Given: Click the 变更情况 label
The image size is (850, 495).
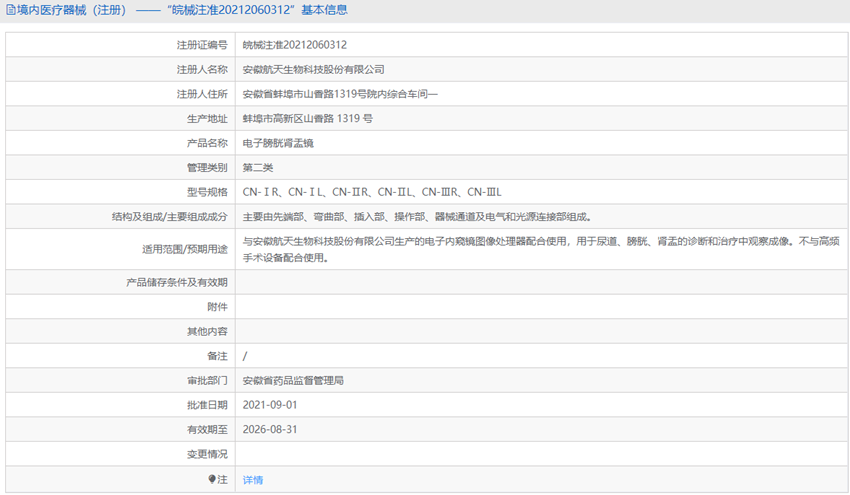Looking at the screenshot, I should click(x=207, y=454).
